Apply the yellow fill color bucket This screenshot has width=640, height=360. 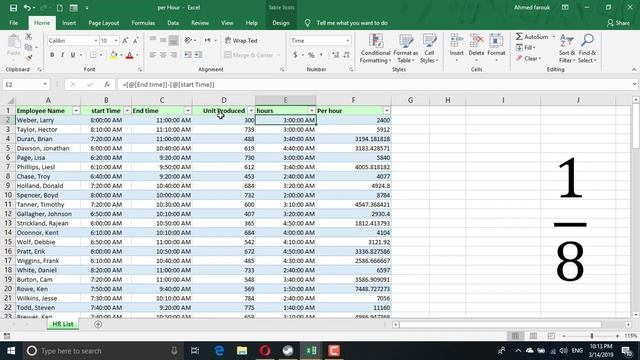113,55
